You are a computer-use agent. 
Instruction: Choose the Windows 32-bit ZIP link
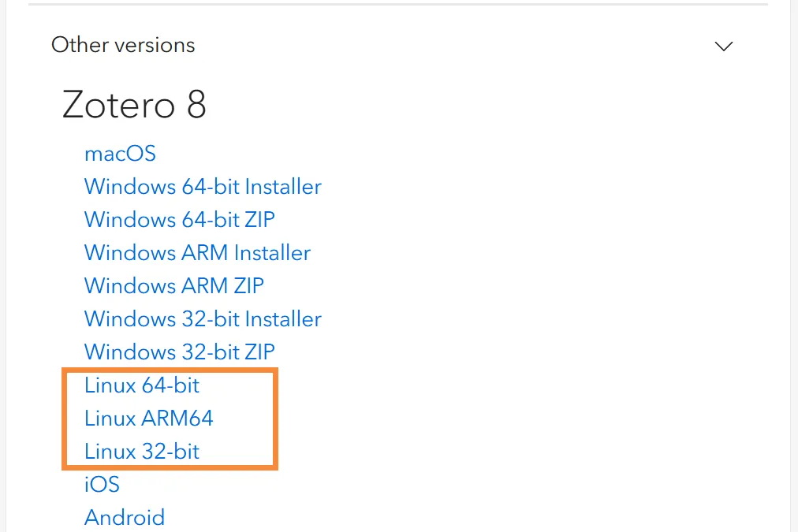tap(180, 352)
